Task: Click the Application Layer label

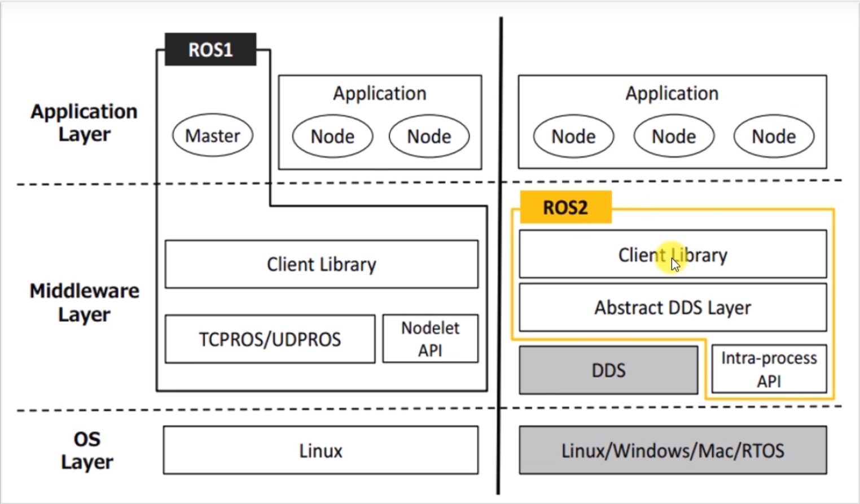Action: (x=84, y=122)
